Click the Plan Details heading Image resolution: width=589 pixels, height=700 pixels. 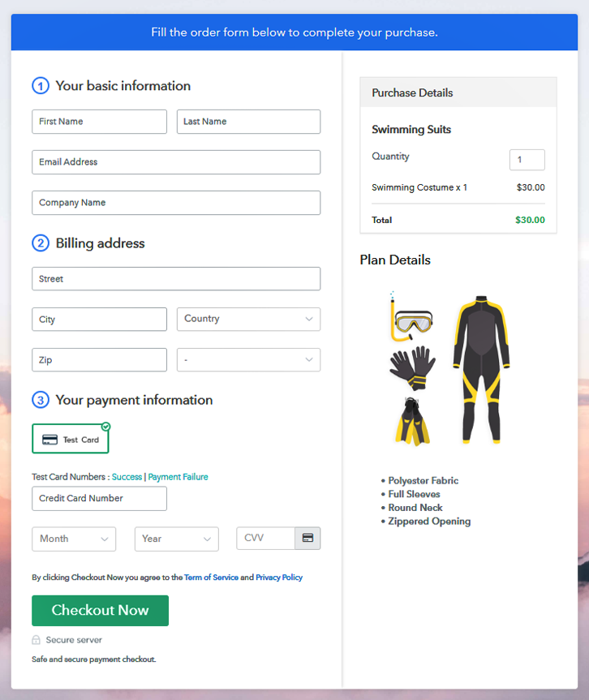395,260
